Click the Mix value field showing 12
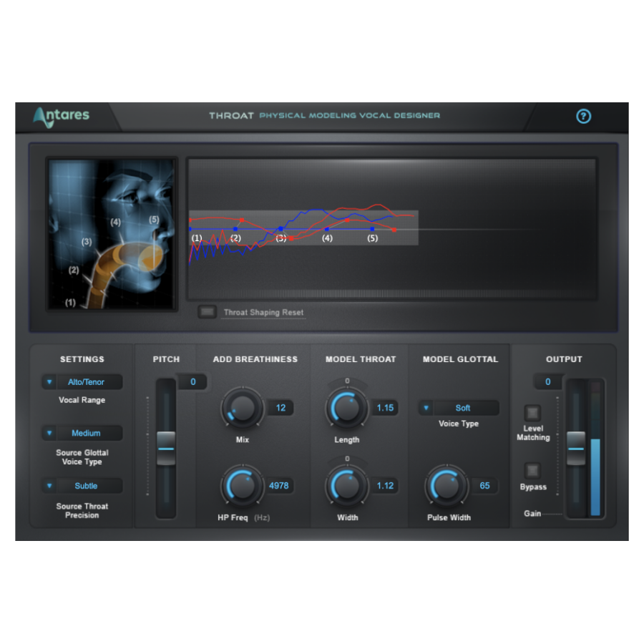Screen dimensions: 644x644 coord(281,408)
